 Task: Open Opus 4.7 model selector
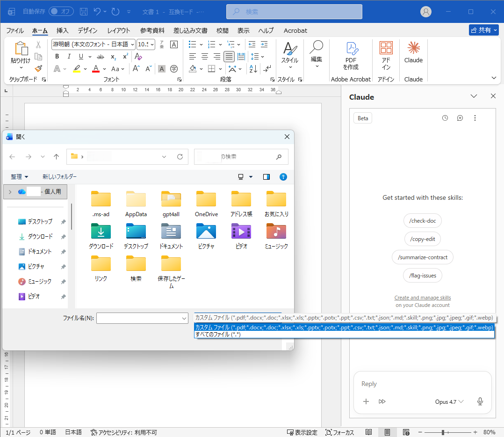449,401
